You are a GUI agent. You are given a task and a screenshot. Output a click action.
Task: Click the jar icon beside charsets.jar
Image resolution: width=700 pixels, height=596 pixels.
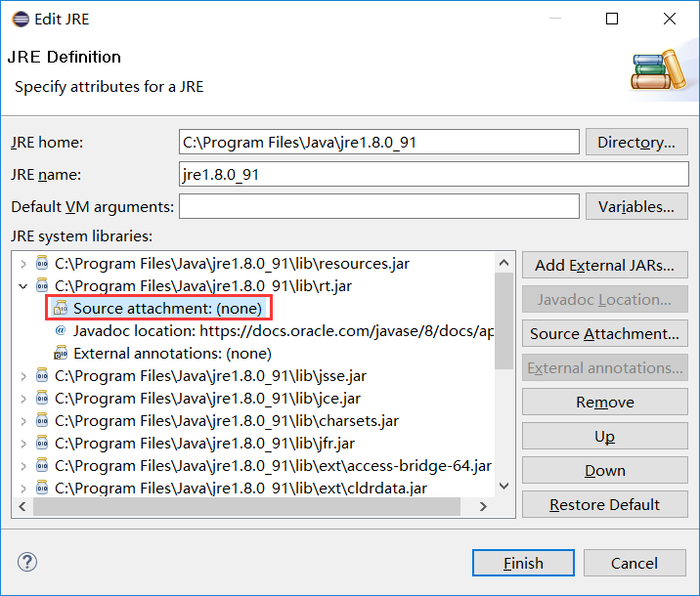[42, 421]
